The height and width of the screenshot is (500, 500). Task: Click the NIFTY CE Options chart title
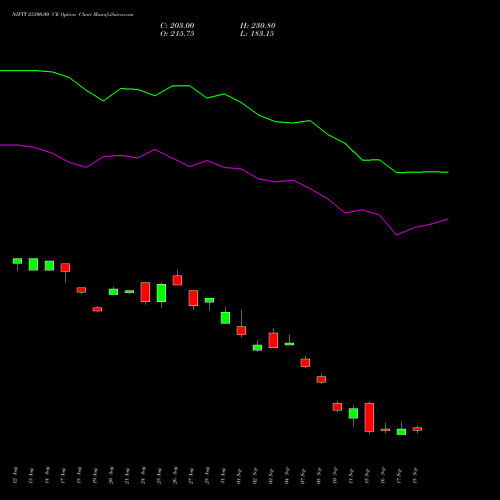coord(73,15)
